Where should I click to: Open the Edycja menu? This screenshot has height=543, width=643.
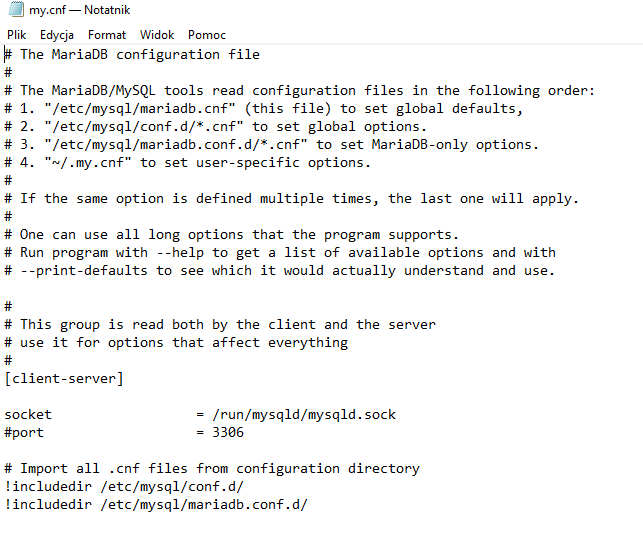point(57,34)
